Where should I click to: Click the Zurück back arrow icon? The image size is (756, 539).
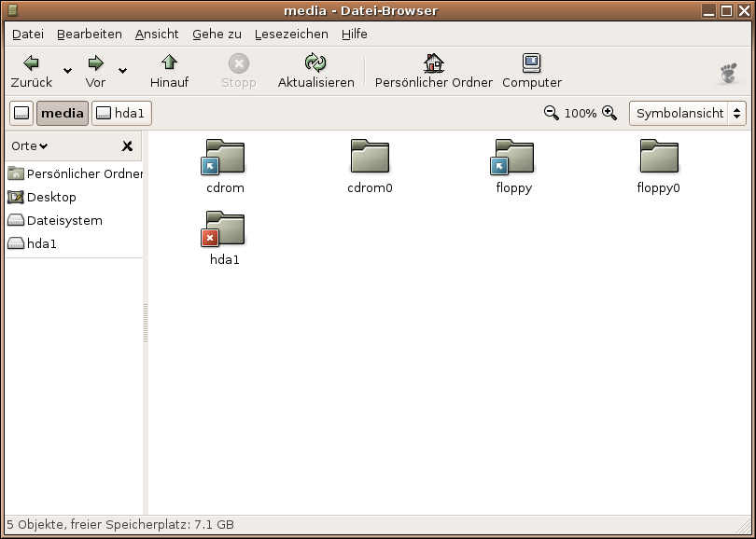click(31, 63)
